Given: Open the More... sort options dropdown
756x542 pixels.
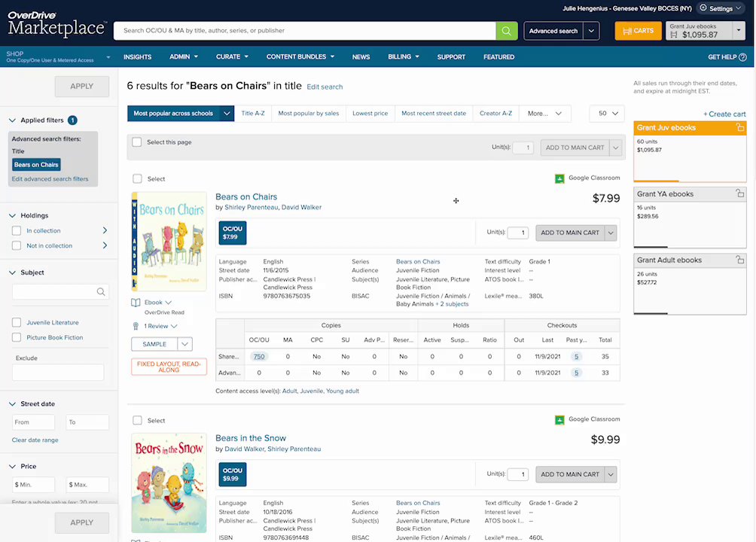Looking at the screenshot, I should point(545,114).
